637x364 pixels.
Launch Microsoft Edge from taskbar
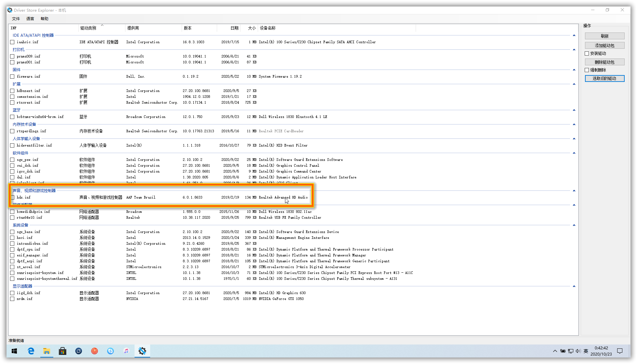pyautogui.click(x=31, y=351)
